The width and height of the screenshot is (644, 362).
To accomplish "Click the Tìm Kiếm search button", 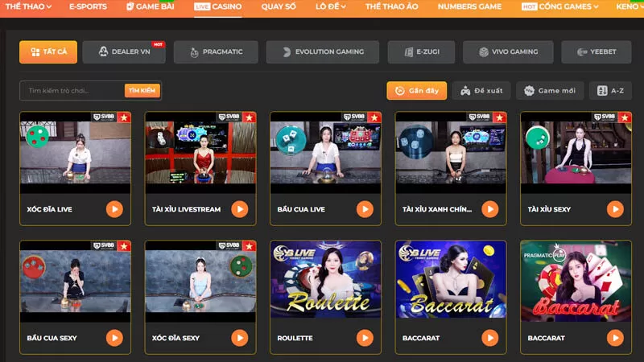I will point(142,91).
